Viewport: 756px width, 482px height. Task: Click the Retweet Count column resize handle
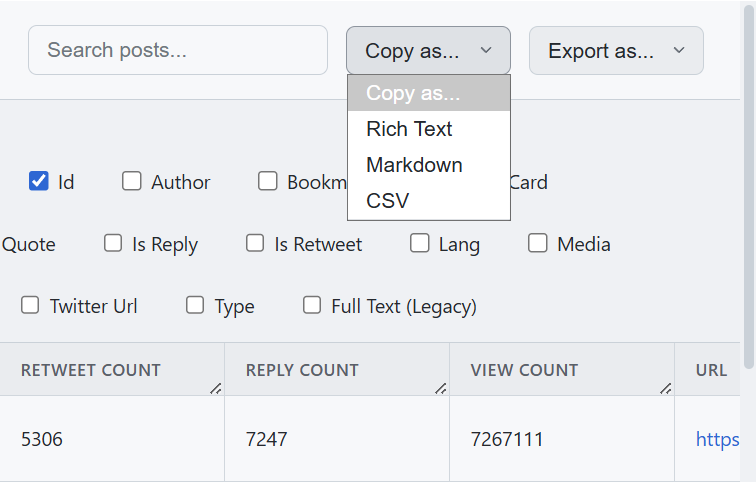[x=216, y=388]
